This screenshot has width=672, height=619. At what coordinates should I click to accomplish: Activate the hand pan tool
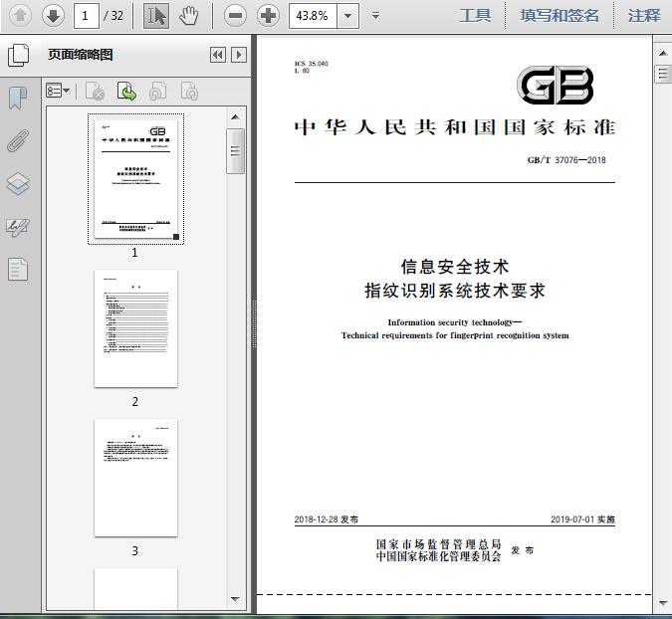tap(188, 16)
